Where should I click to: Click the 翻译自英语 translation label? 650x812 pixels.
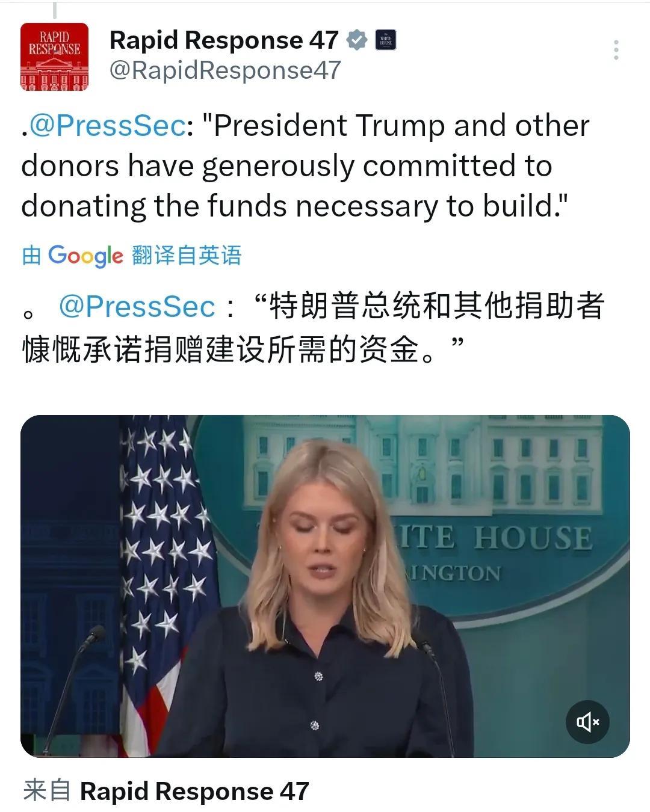pos(187,256)
